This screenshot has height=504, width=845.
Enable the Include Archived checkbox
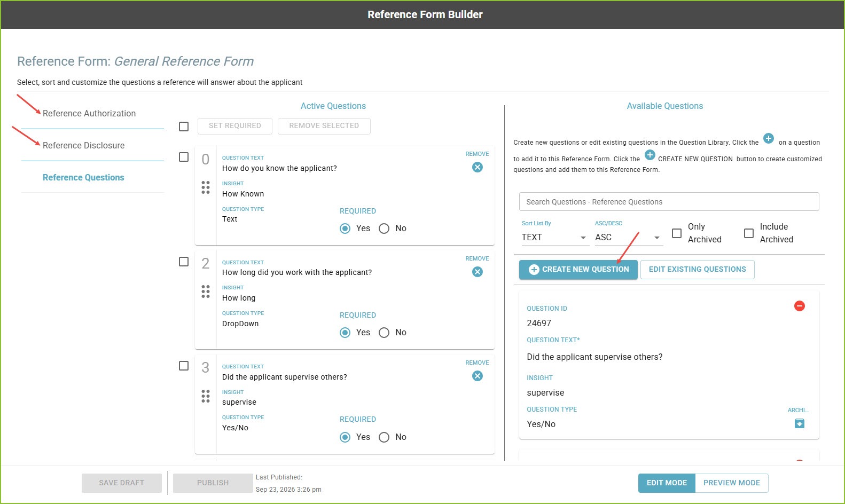pos(749,233)
